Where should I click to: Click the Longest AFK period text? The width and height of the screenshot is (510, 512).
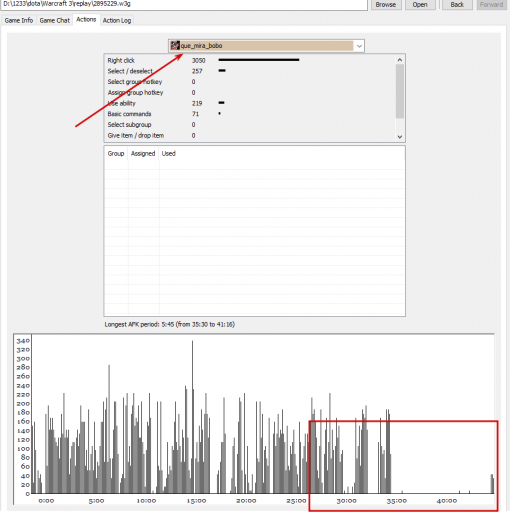point(170,324)
